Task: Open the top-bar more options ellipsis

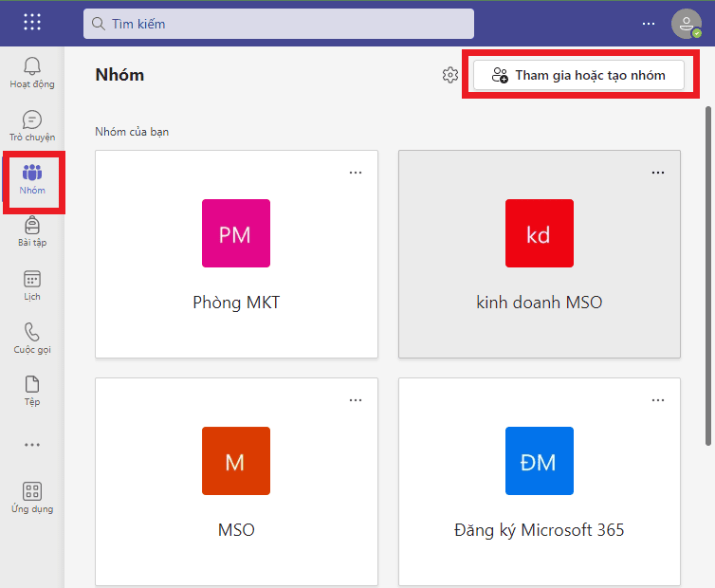Action: click(x=648, y=24)
